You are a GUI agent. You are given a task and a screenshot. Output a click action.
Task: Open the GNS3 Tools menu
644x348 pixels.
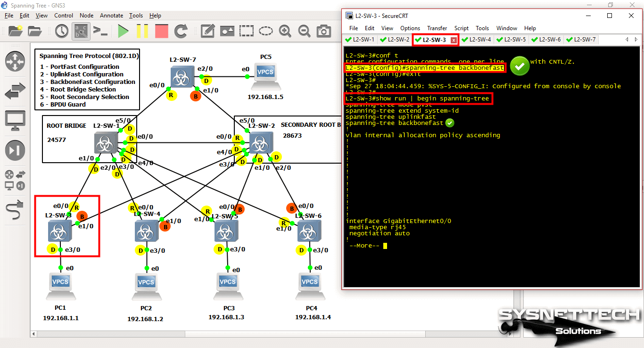[136, 16]
